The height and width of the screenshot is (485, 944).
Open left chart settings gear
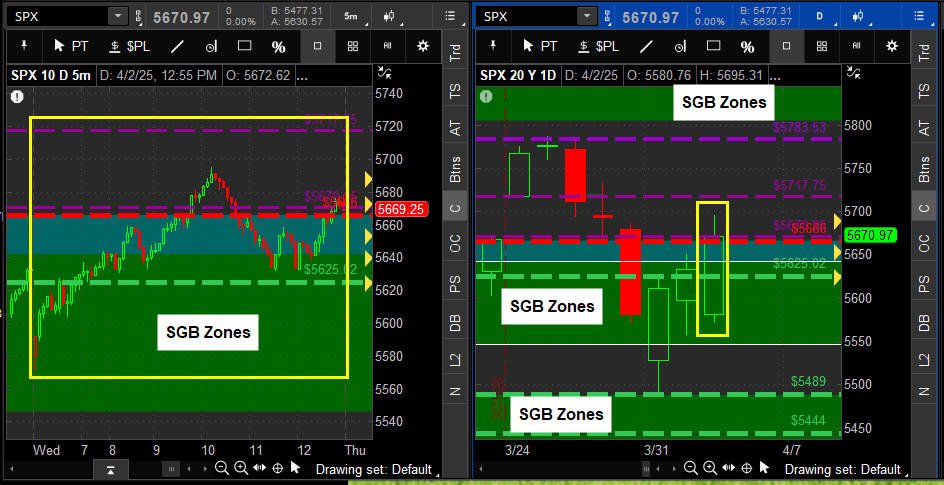[423, 46]
